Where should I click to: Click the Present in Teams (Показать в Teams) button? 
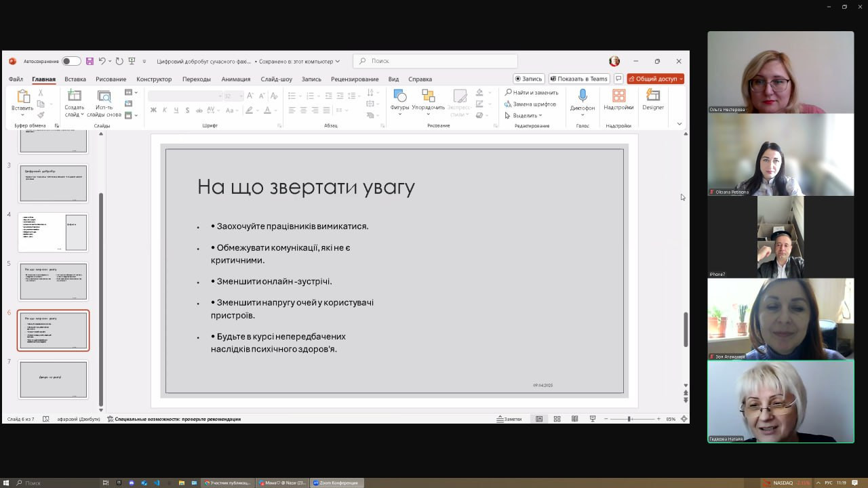(579, 79)
